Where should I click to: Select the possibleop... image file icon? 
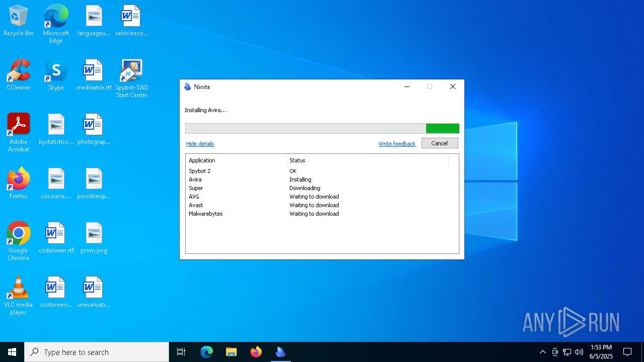pyautogui.click(x=94, y=184)
